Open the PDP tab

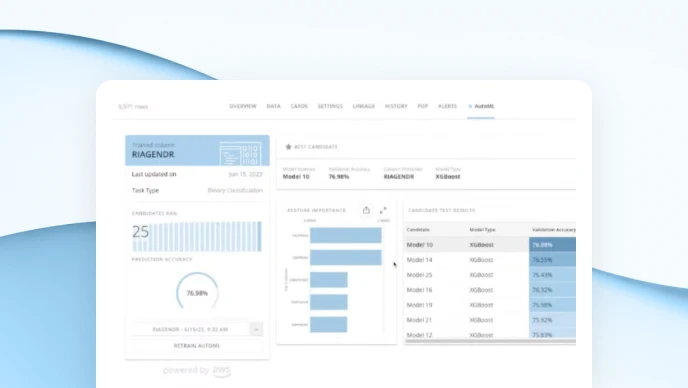pos(423,106)
